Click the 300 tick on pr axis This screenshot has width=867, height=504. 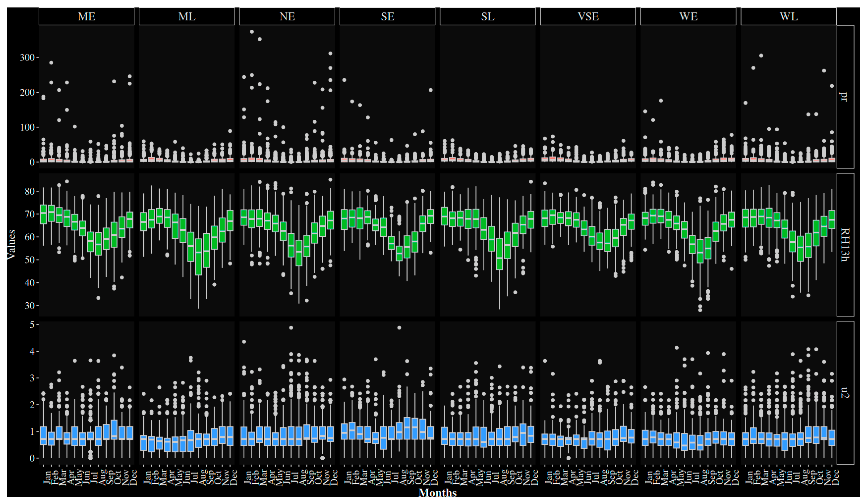point(27,57)
